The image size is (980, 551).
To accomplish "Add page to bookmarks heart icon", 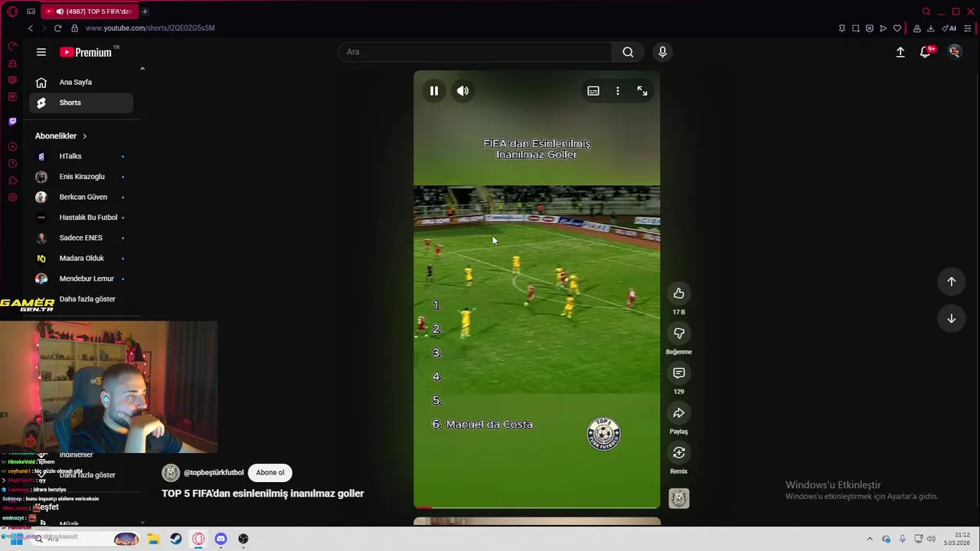I will 897,28.
